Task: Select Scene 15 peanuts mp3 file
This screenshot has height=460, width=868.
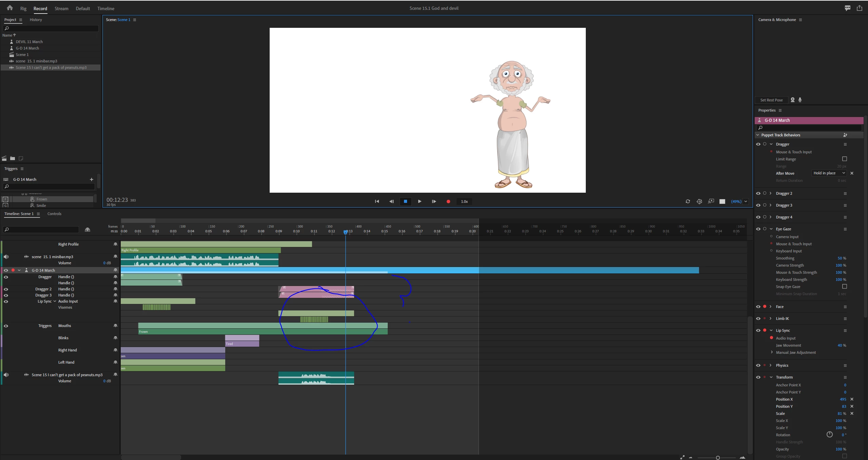Action: pyautogui.click(x=51, y=68)
